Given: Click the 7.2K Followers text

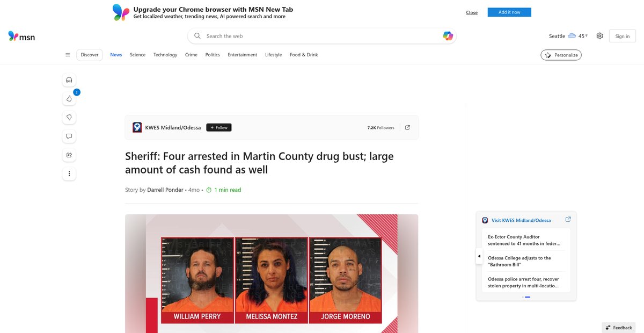Looking at the screenshot, I should pos(380,128).
